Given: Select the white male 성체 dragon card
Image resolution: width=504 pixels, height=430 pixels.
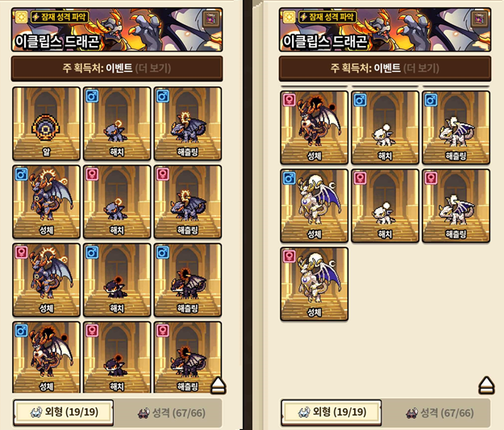Looking at the screenshot, I should [314, 206].
